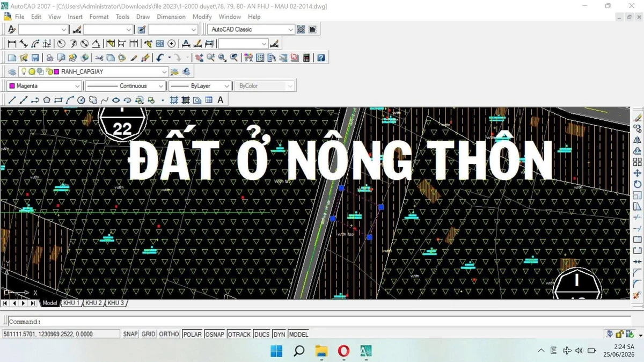Open the Magenta color control dropdown

click(44, 86)
